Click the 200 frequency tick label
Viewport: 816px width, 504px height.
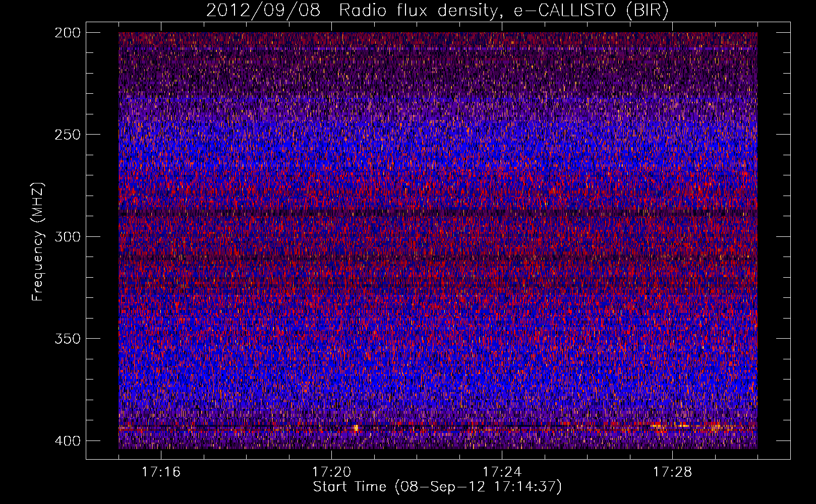pos(68,33)
